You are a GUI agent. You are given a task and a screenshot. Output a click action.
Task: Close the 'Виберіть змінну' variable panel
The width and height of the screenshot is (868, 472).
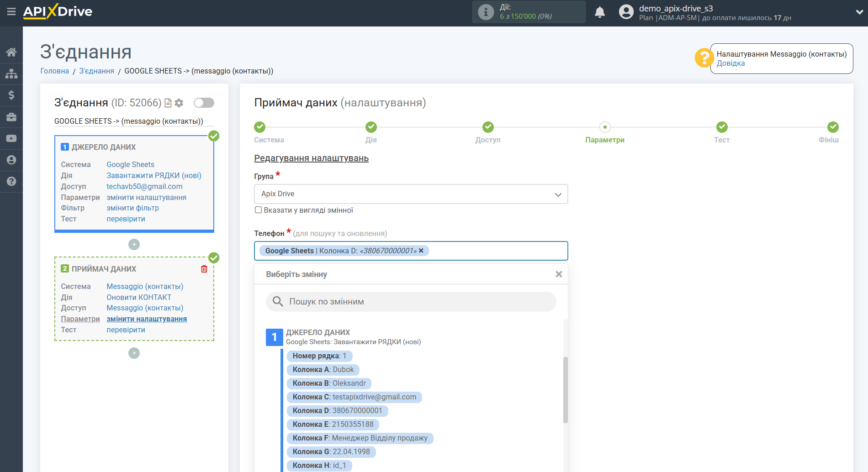(558, 274)
